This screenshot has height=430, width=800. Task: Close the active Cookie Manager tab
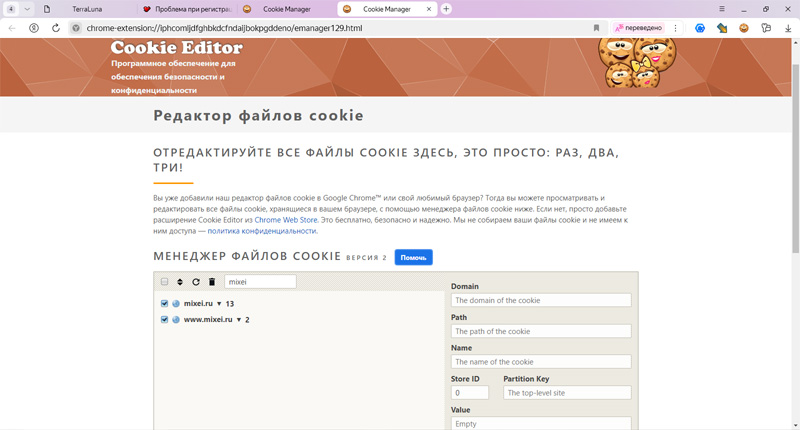(x=429, y=9)
